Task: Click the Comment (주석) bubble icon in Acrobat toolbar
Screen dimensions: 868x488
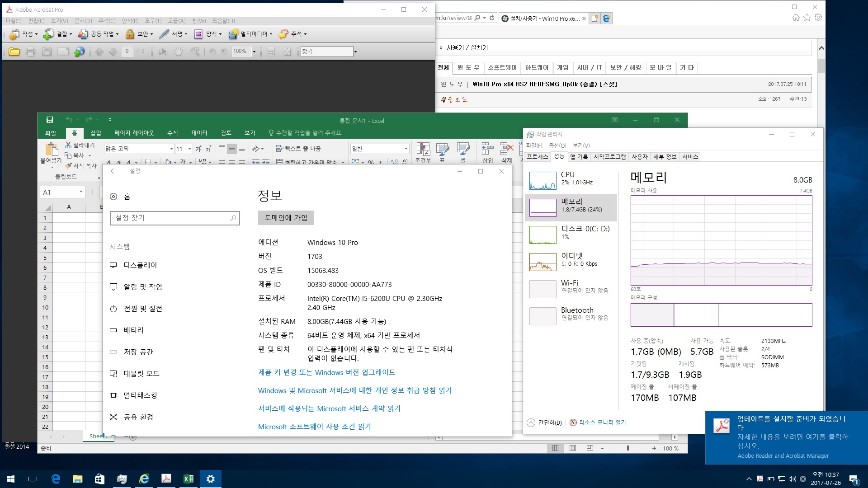Action: click(x=283, y=34)
